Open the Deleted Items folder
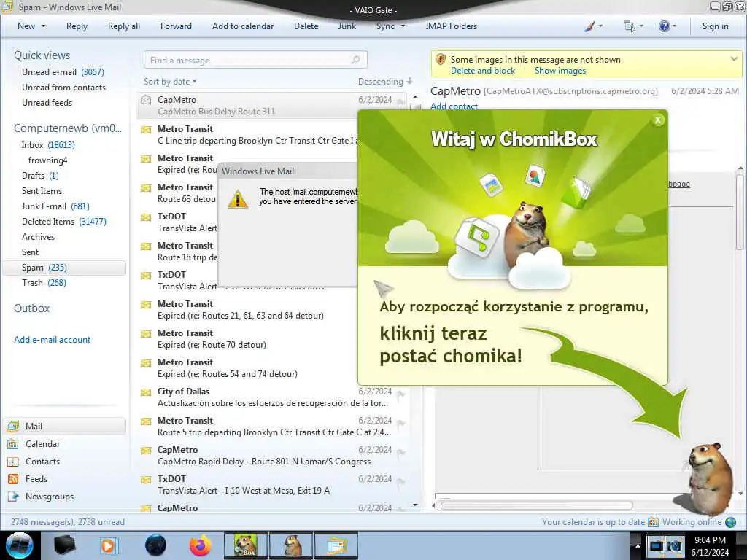747x560 pixels. [64, 222]
